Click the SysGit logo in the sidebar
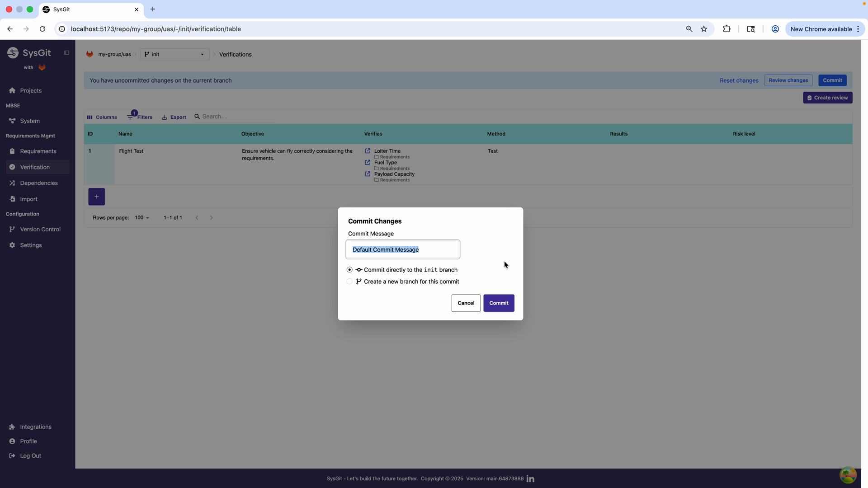 click(x=13, y=52)
